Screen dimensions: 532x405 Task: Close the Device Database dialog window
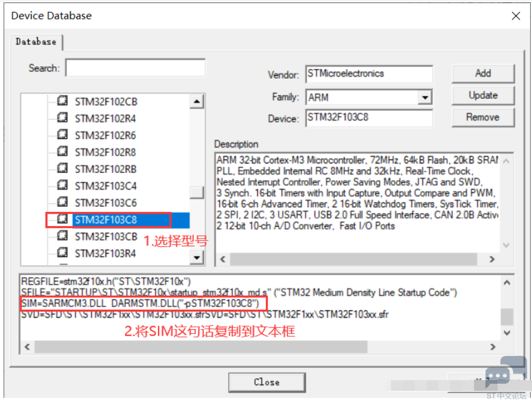[516, 16]
